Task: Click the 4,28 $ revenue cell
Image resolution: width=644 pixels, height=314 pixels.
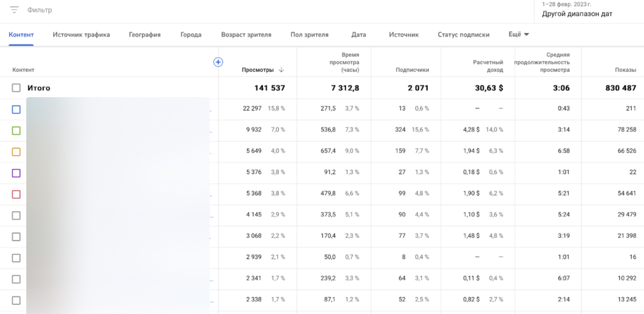Action: click(471, 129)
